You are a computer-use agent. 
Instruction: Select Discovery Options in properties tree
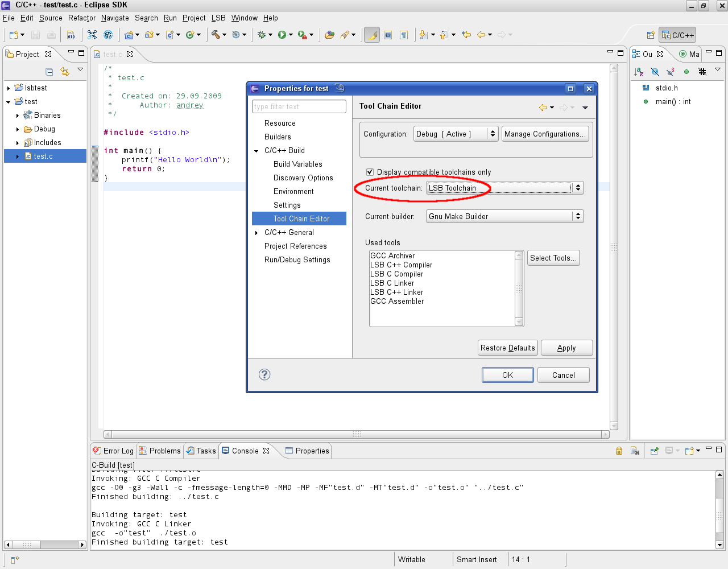pos(303,178)
